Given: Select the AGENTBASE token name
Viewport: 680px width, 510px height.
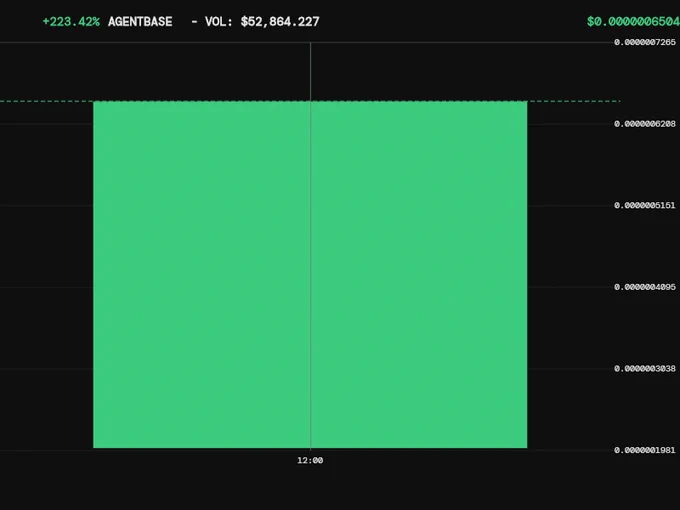Looking at the screenshot, I should [140, 22].
